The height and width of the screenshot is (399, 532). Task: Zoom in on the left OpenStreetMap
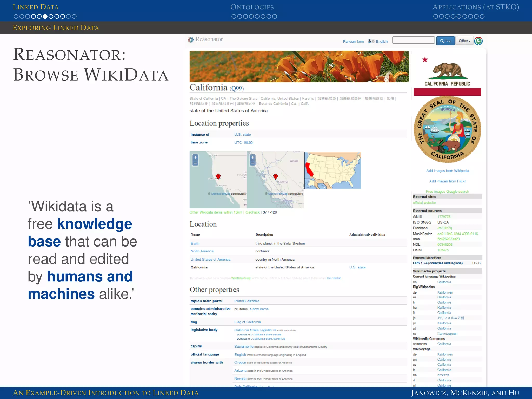click(195, 157)
